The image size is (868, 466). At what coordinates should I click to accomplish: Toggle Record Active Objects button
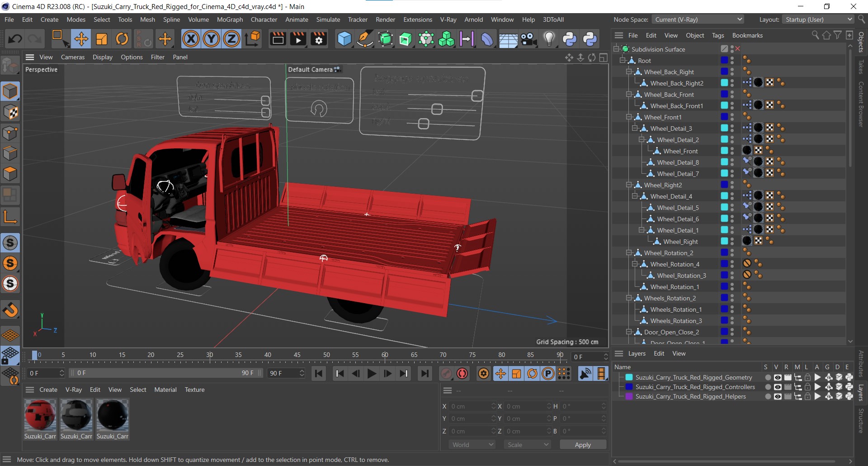coord(446,374)
